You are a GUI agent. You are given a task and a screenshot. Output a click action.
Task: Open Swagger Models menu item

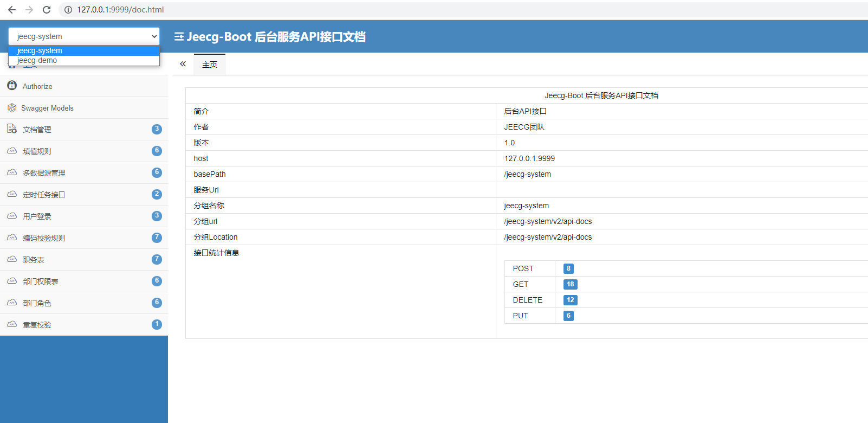coord(84,108)
